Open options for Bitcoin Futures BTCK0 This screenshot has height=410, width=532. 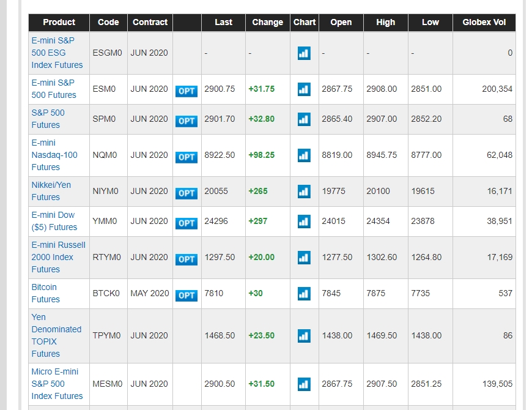[187, 295]
